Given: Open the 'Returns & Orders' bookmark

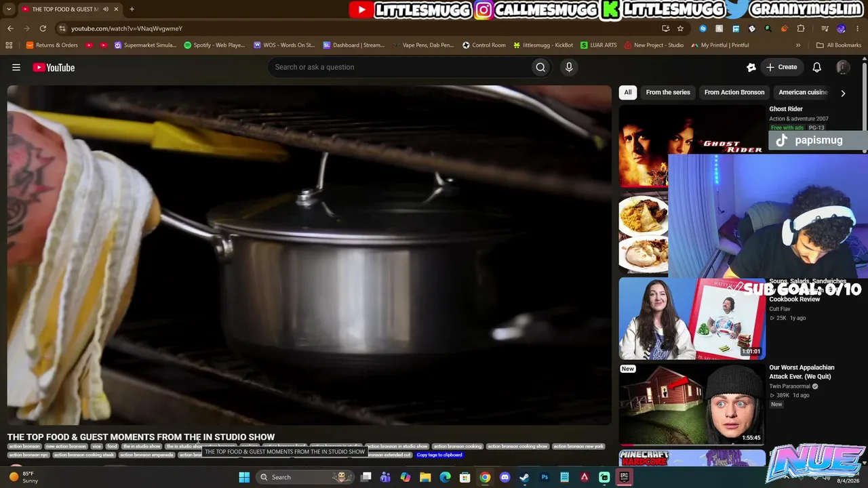Looking at the screenshot, I should tap(52, 45).
